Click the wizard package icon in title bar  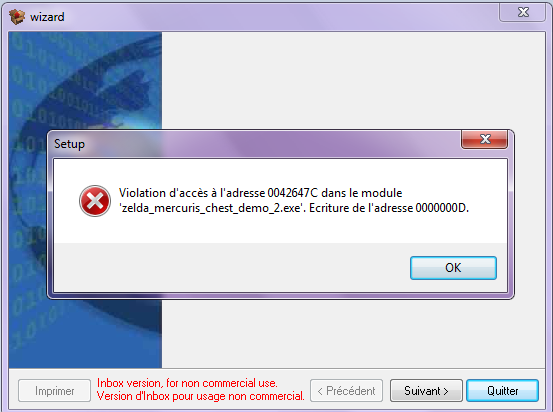(17, 17)
